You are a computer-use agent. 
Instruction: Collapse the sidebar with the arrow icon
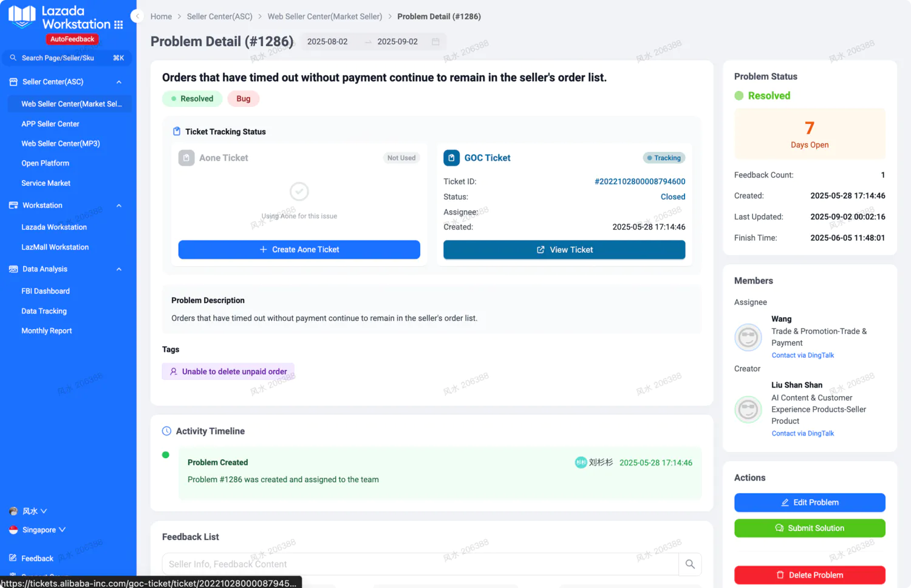click(137, 16)
